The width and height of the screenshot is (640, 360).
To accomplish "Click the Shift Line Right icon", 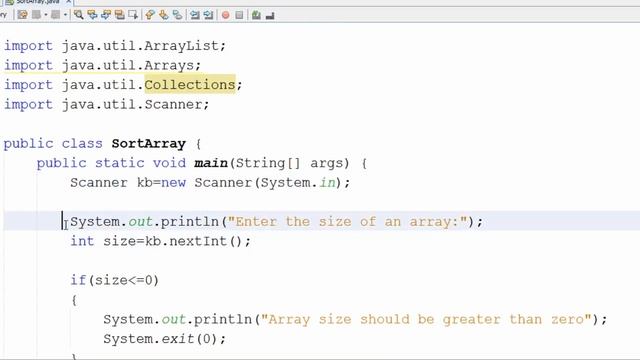I will [x=208, y=15].
